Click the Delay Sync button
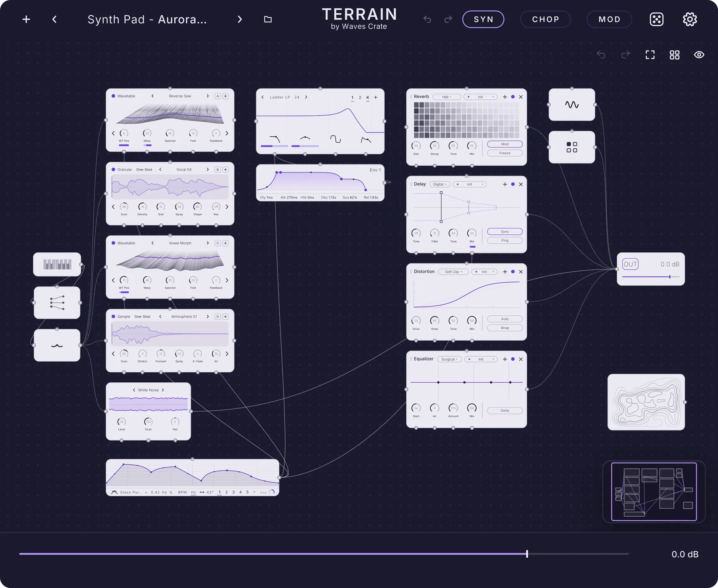 (505, 232)
